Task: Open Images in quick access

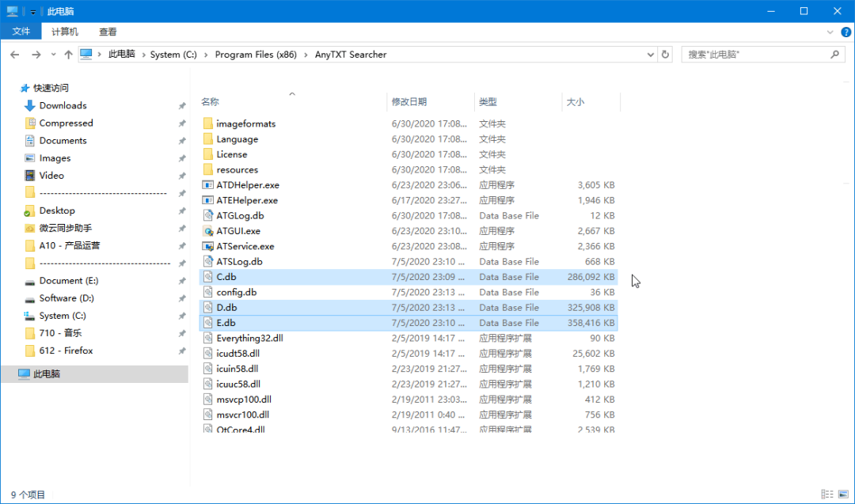Action: (55, 158)
